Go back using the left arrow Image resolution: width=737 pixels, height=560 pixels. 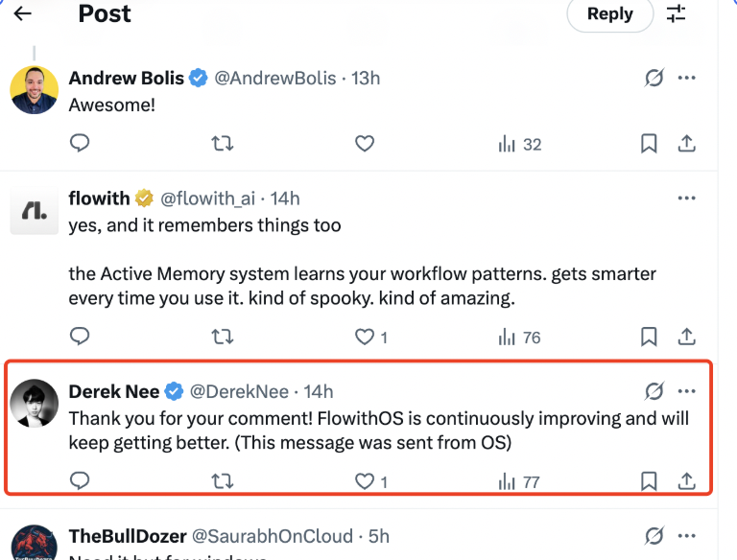(x=22, y=13)
